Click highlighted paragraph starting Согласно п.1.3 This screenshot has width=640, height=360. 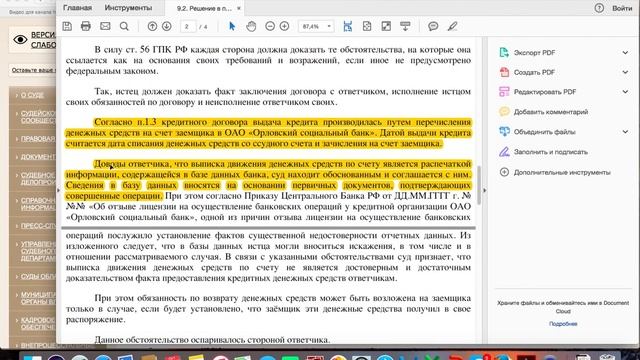pyautogui.click(x=268, y=133)
